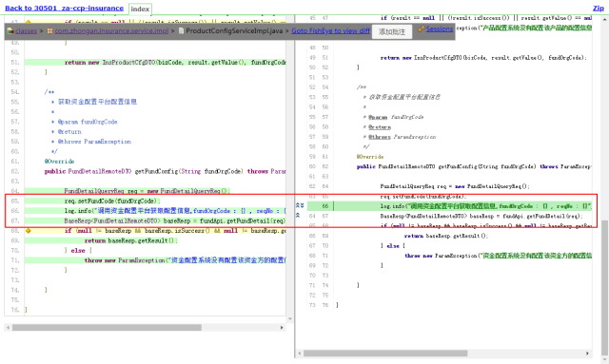Click the log.info highlighted line in right pane

[x=486, y=206]
